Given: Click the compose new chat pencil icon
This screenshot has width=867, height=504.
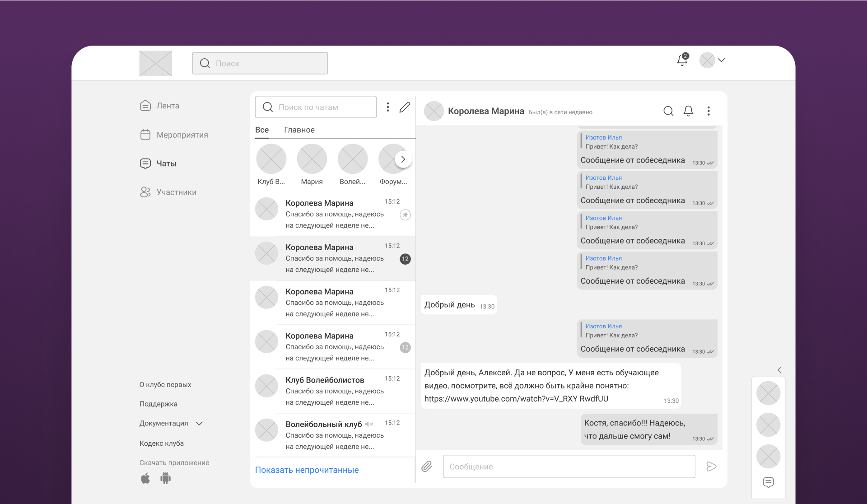Looking at the screenshot, I should (405, 107).
